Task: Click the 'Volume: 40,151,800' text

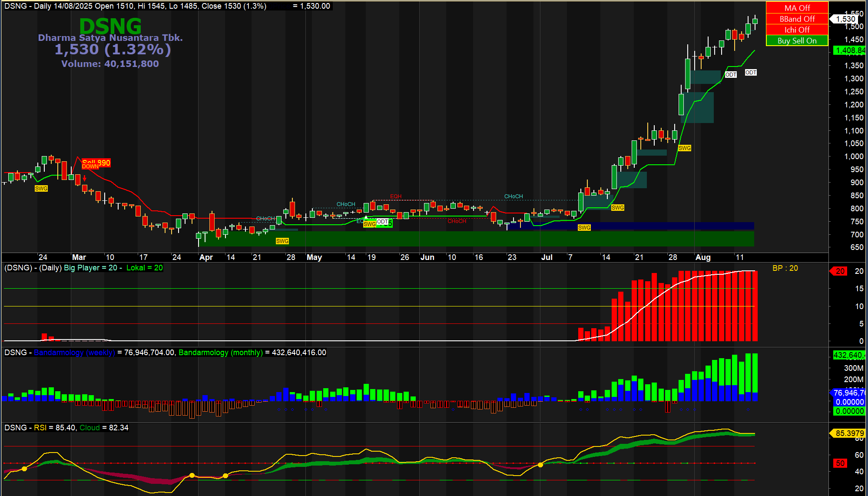Action: pos(110,64)
